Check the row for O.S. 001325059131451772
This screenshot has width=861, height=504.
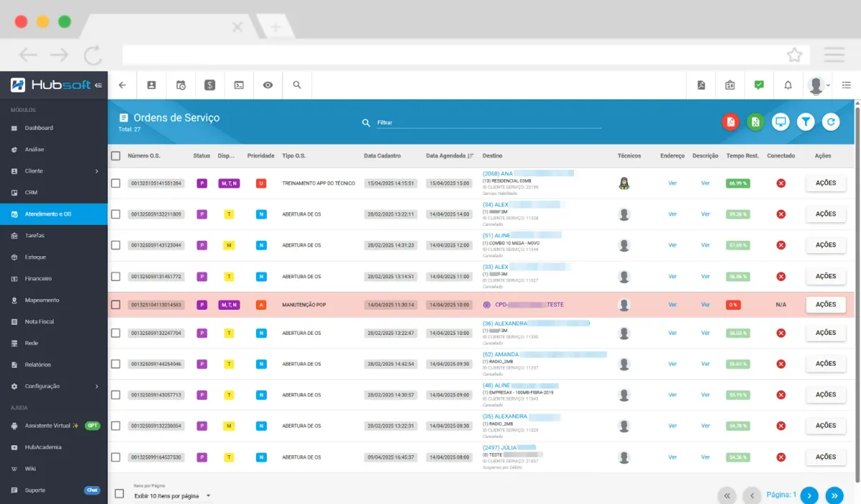(116, 276)
